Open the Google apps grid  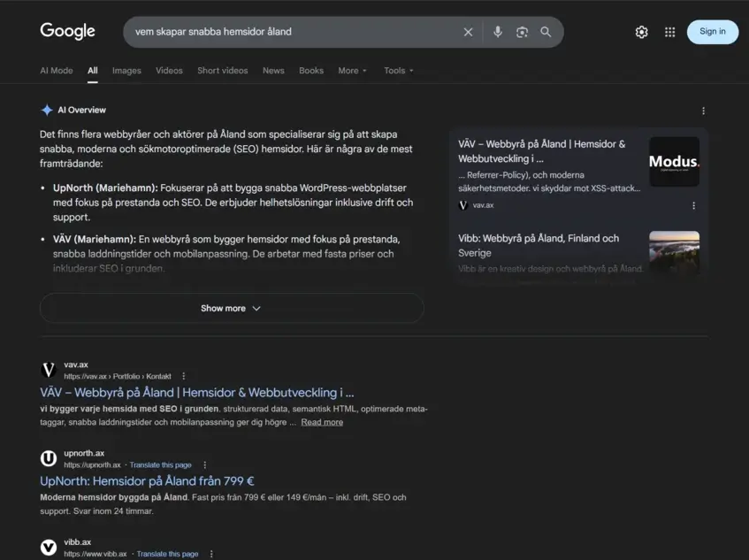(x=669, y=32)
